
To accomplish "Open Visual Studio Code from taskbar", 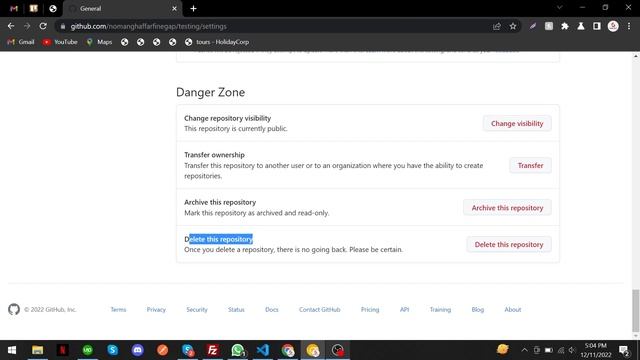I will [263, 350].
